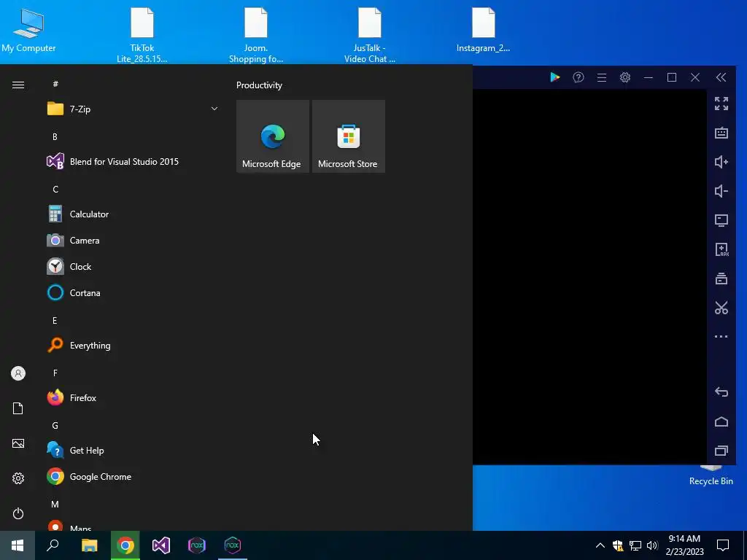
Task: Open the Power options button
Action: pyautogui.click(x=18, y=513)
